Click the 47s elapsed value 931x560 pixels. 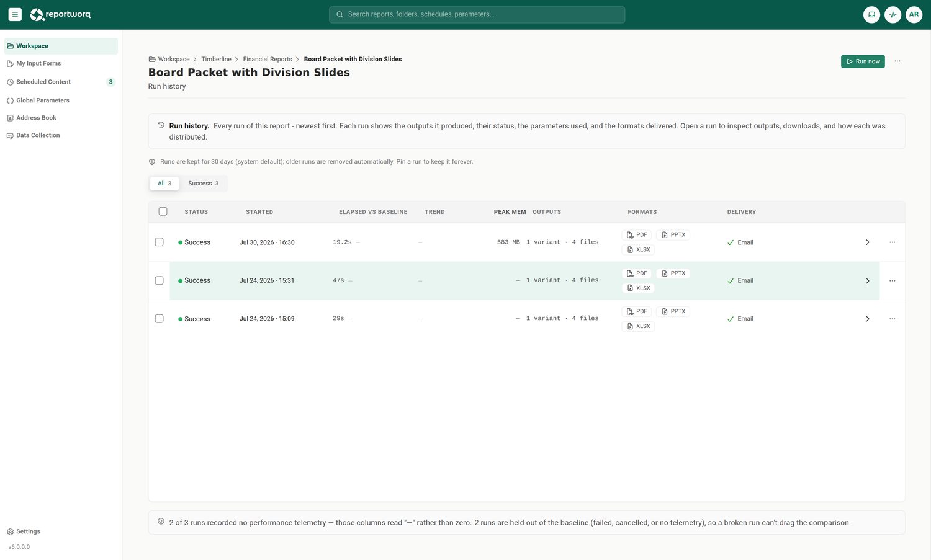[x=338, y=280]
